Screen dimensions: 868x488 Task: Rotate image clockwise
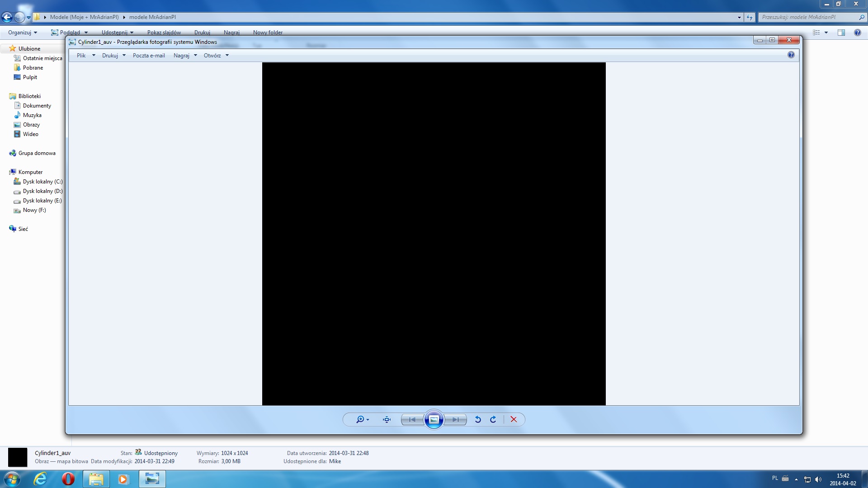tap(493, 419)
